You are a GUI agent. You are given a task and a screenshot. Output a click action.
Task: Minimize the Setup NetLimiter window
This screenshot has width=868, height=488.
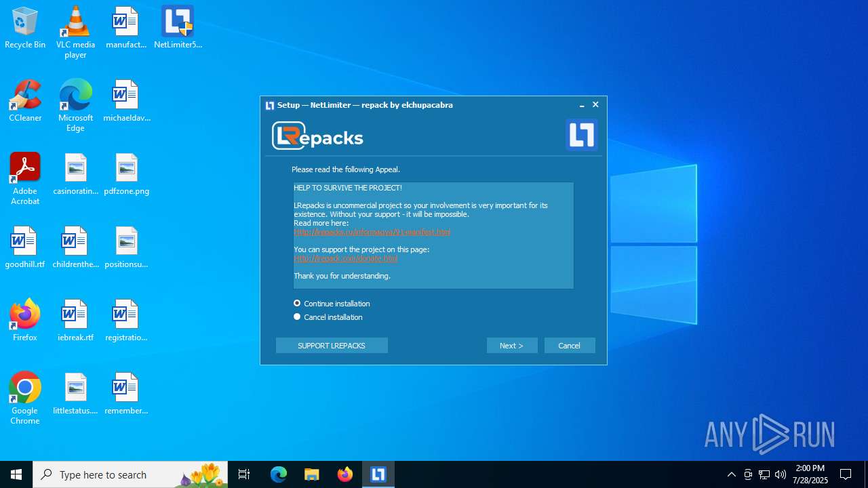tap(582, 105)
